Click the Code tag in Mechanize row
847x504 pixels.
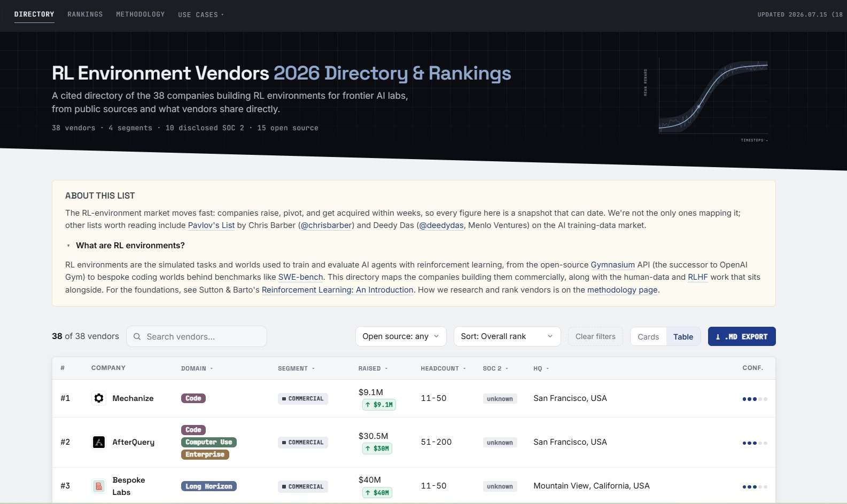[193, 398]
